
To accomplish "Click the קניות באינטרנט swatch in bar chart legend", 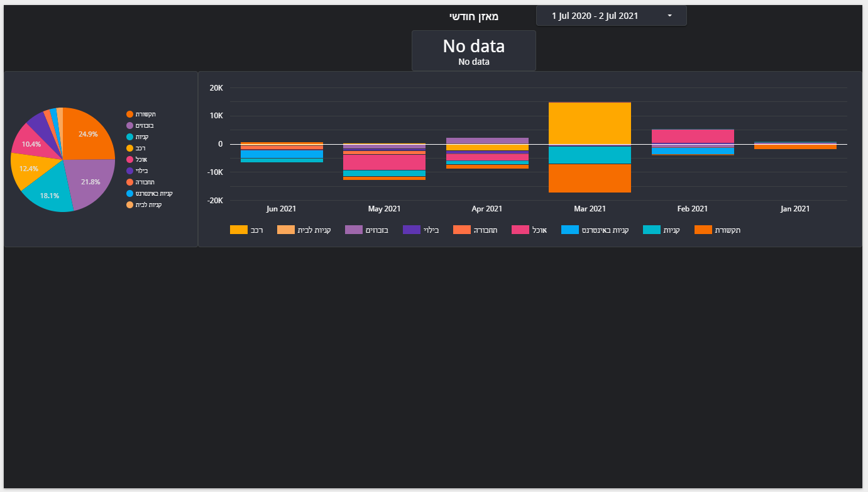I will tap(570, 230).
